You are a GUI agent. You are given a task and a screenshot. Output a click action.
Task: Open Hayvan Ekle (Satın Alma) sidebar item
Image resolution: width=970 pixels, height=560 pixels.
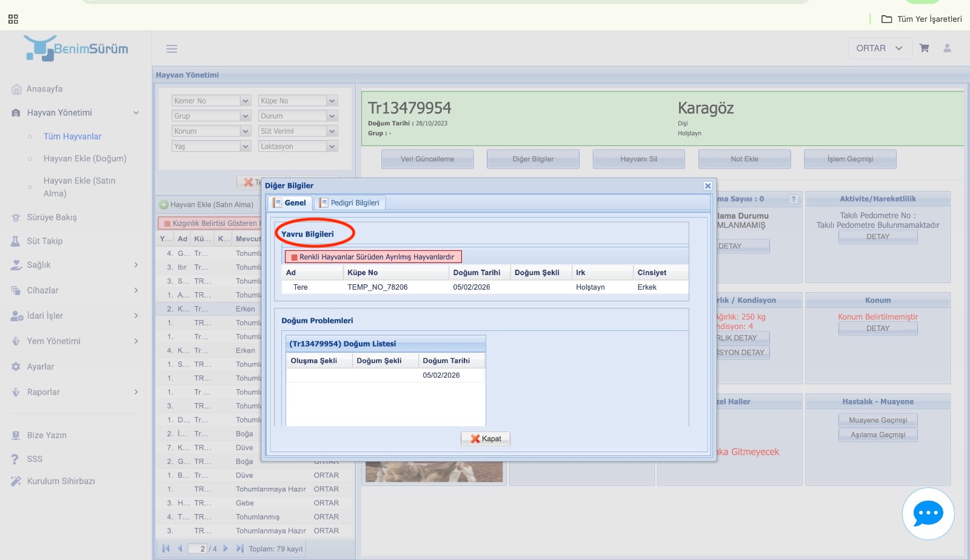point(79,187)
